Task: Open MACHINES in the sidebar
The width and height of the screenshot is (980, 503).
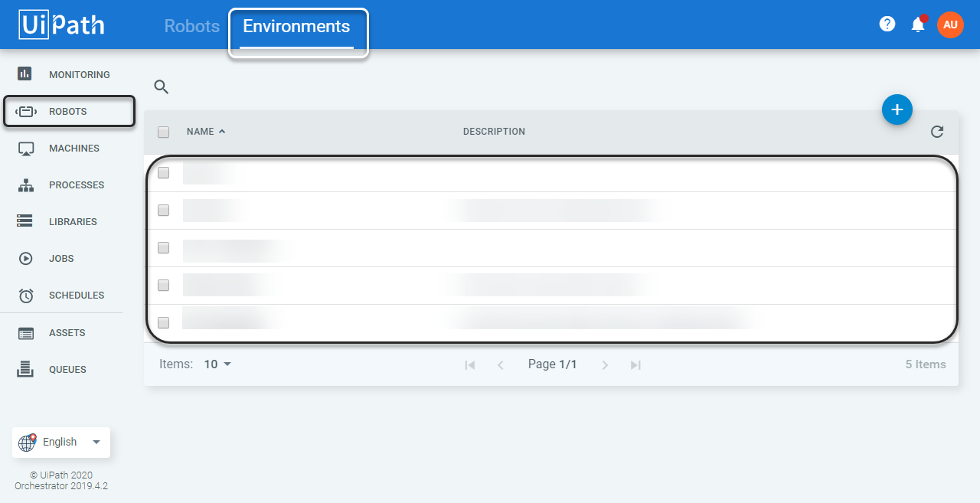Action: point(74,149)
